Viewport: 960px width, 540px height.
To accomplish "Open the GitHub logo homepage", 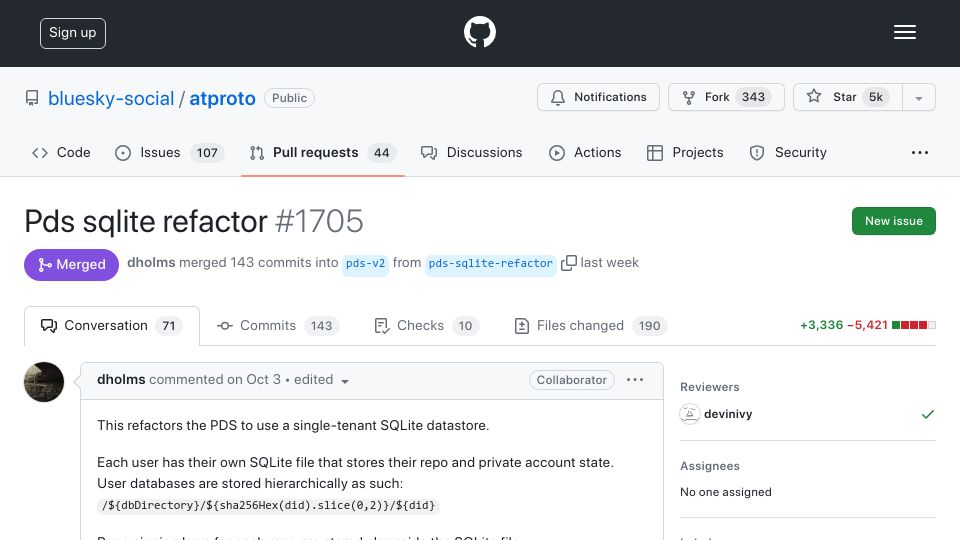I will pyautogui.click(x=479, y=32).
